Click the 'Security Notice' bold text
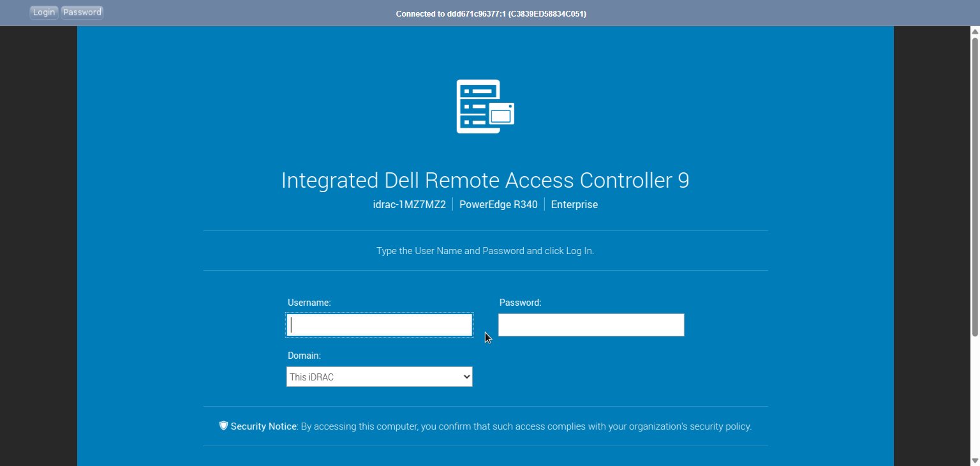 (264, 426)
